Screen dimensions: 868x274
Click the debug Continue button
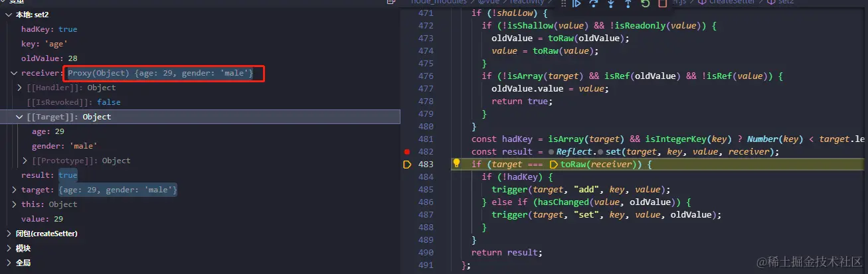pyautogui.click(x=576, y=3)
